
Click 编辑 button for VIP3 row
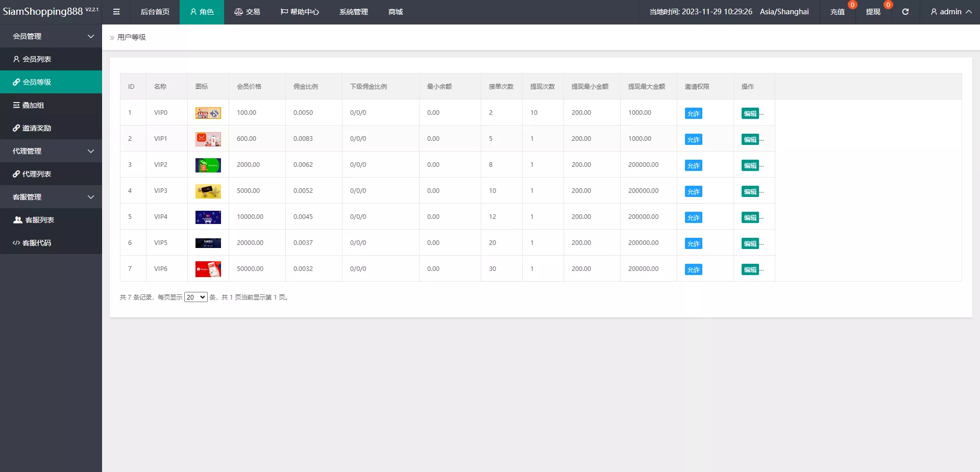pyautogui.click(x=750, y=192)
